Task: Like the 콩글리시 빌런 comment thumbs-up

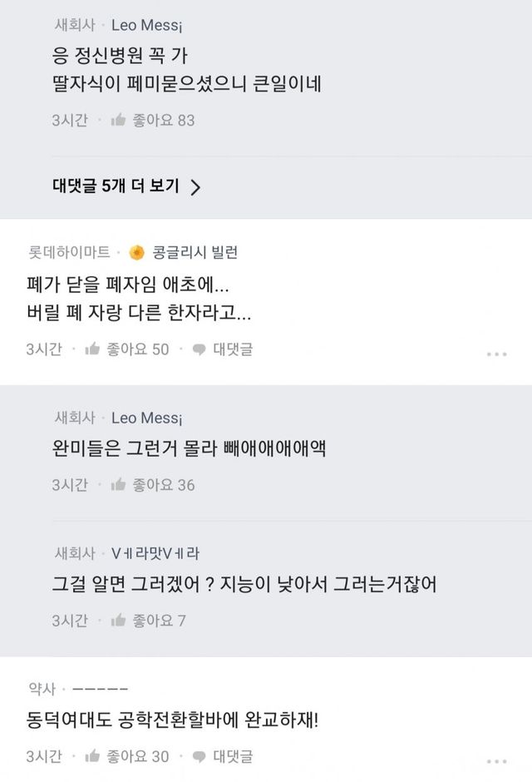Action: [x=92, y=349]
